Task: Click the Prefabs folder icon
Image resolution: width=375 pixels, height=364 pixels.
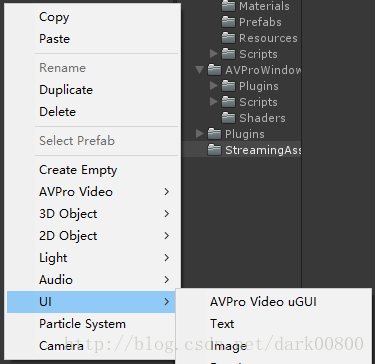Action: (x=228, y=22)
